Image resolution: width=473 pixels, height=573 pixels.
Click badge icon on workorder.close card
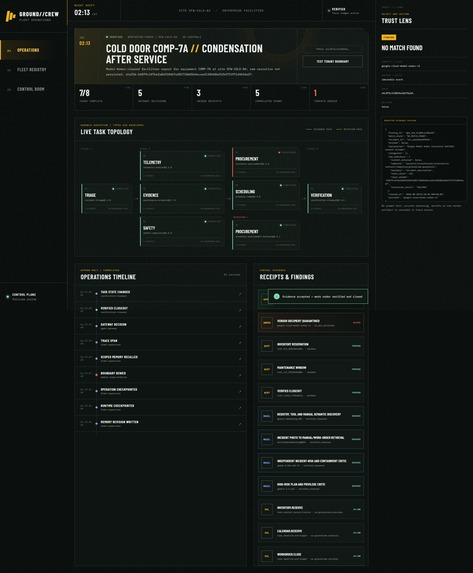267,556
